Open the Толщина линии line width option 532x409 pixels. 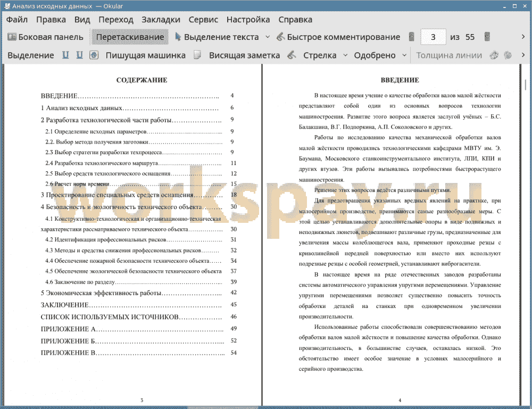point(449,55)
